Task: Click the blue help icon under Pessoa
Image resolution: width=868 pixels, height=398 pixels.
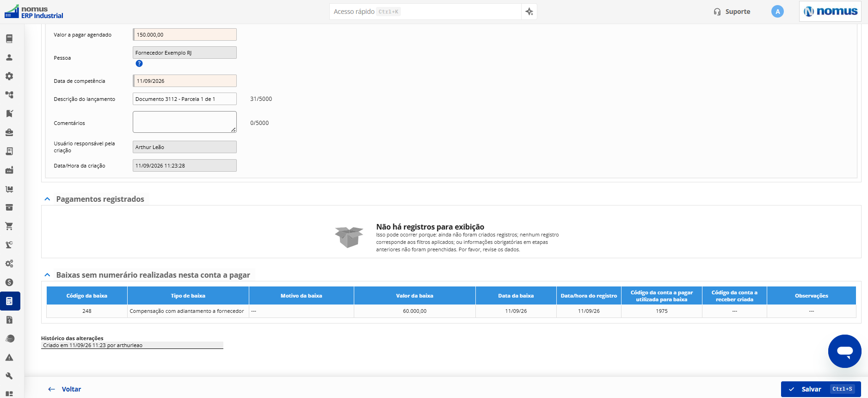Action: point(139,63)
